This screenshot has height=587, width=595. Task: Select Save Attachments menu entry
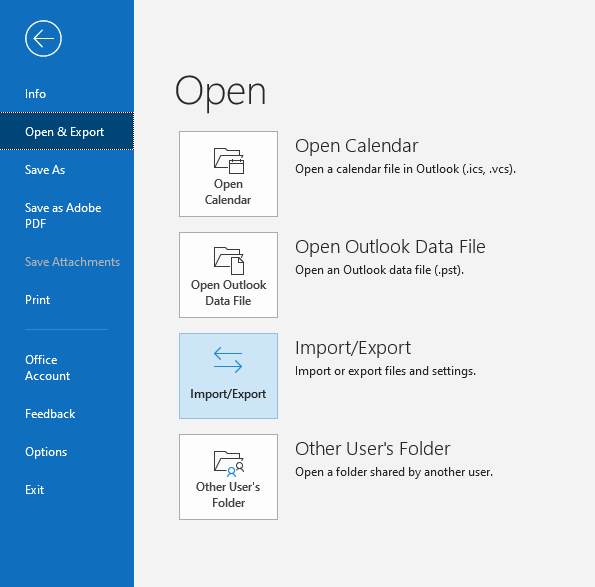72,262
